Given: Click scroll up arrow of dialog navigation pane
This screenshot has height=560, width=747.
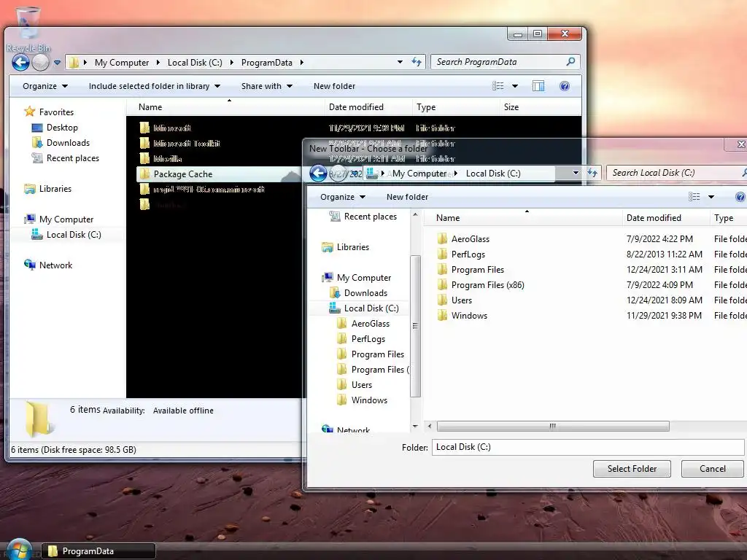Looking at the screenshot, I should [415, 215].
